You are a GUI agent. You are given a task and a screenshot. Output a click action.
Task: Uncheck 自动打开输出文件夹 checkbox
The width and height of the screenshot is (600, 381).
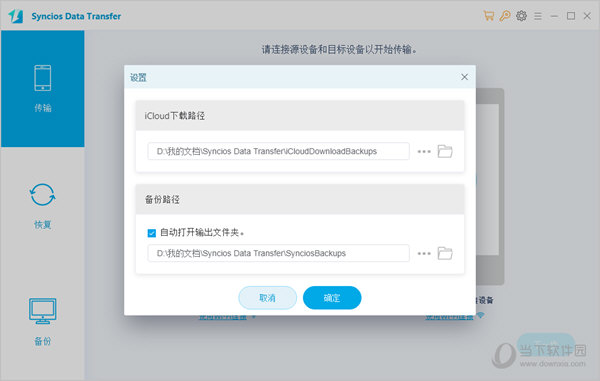[152, 233]
